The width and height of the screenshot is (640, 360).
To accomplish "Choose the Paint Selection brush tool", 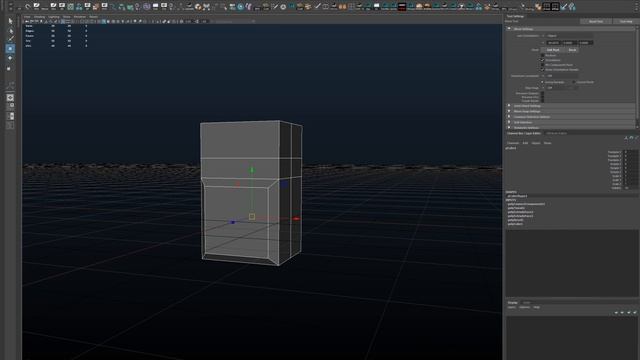I will click(x=11, y=39).
